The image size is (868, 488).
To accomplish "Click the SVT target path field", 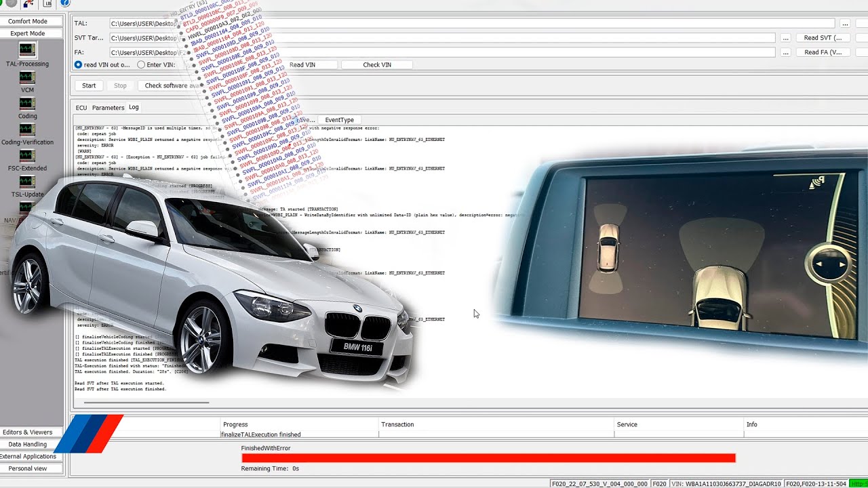I will [x=442, y=38].
